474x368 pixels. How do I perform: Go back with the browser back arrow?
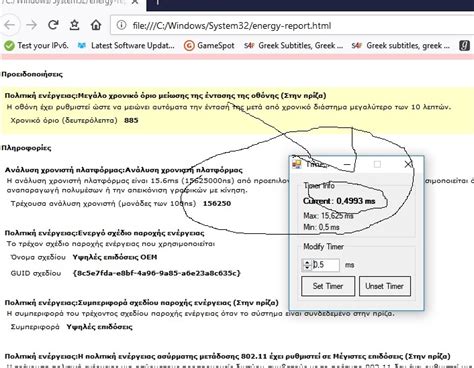click(x=10, y=25)
